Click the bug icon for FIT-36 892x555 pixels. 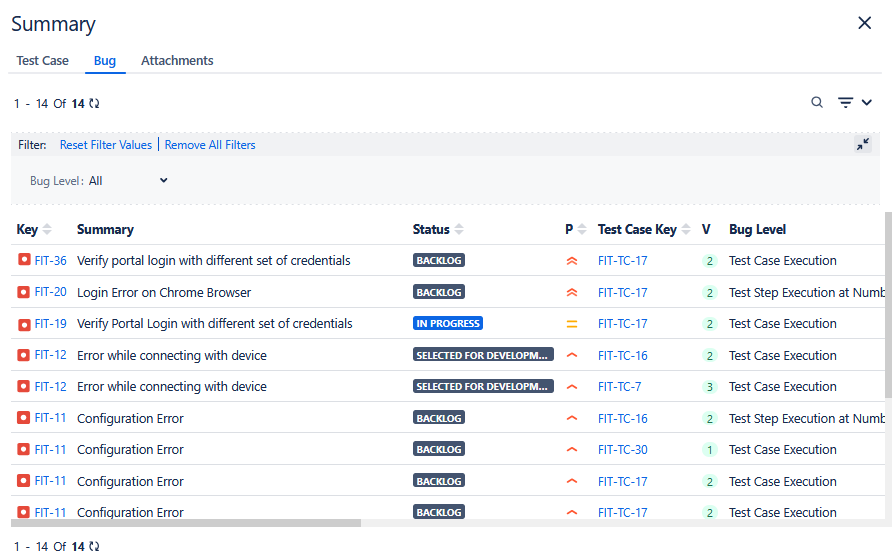[x=24, y=260]
